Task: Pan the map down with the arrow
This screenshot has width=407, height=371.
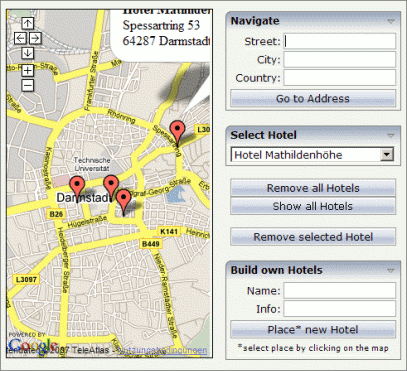Action: click(x=27, y=53)
